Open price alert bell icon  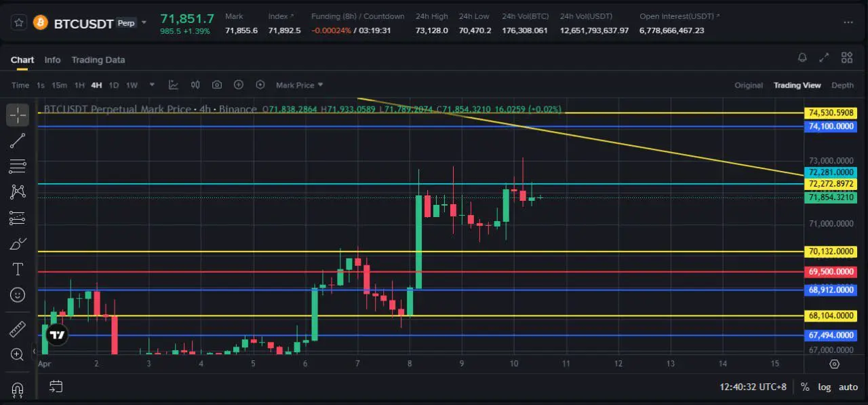pyautogui.click(x=802, y=58)
